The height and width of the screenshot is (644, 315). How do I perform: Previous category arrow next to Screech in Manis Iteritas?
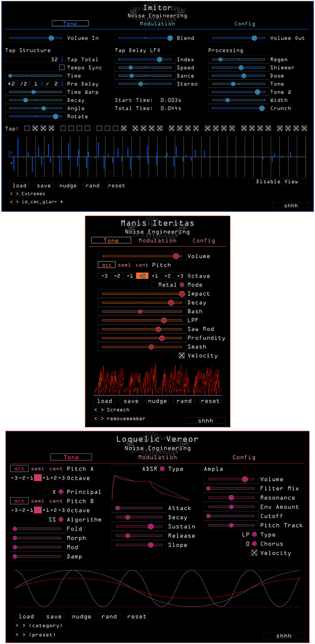(96, 410)
